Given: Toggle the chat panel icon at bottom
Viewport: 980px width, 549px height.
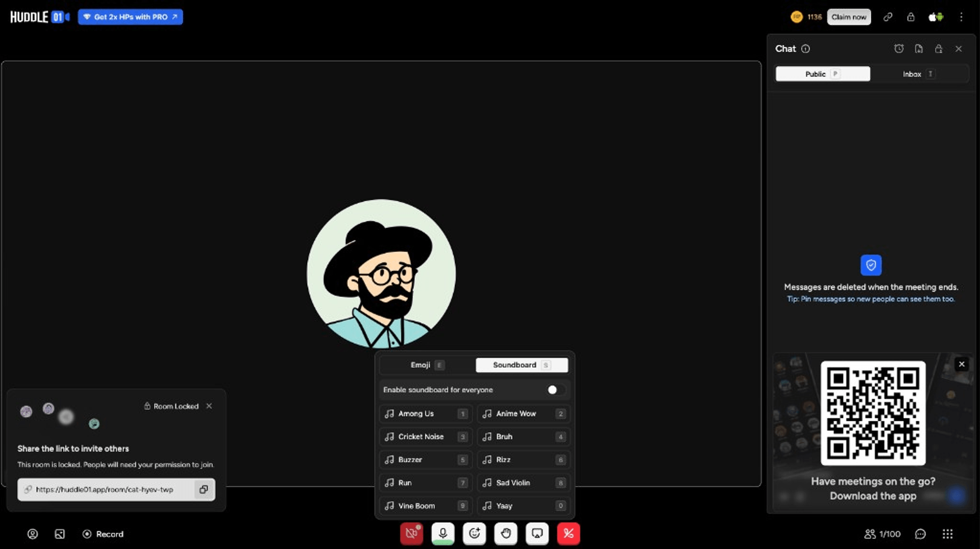Looking at the screenshot, I should [920, 534].
